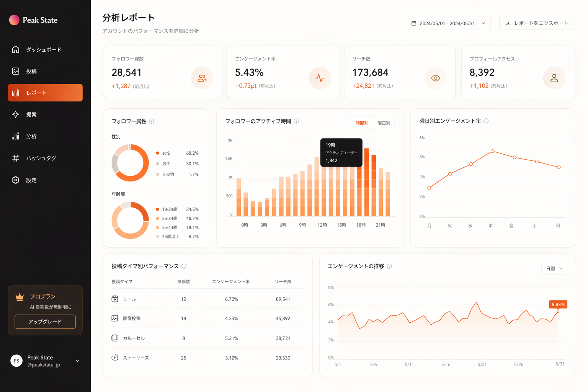Screen dimensions: 588x392
Task: Click the ストーリーズ stories icon in table
Action: pos(115,358)
